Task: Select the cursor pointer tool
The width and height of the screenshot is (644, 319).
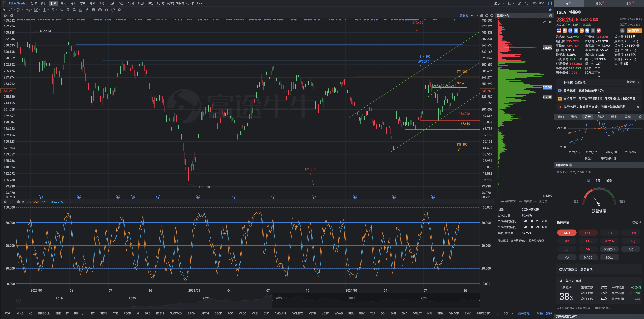Action: 4,10
